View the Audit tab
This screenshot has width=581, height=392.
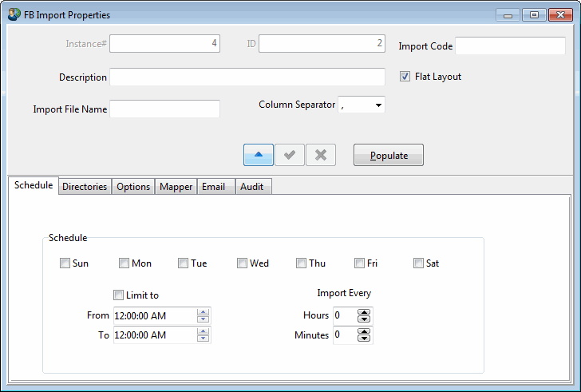252,186
